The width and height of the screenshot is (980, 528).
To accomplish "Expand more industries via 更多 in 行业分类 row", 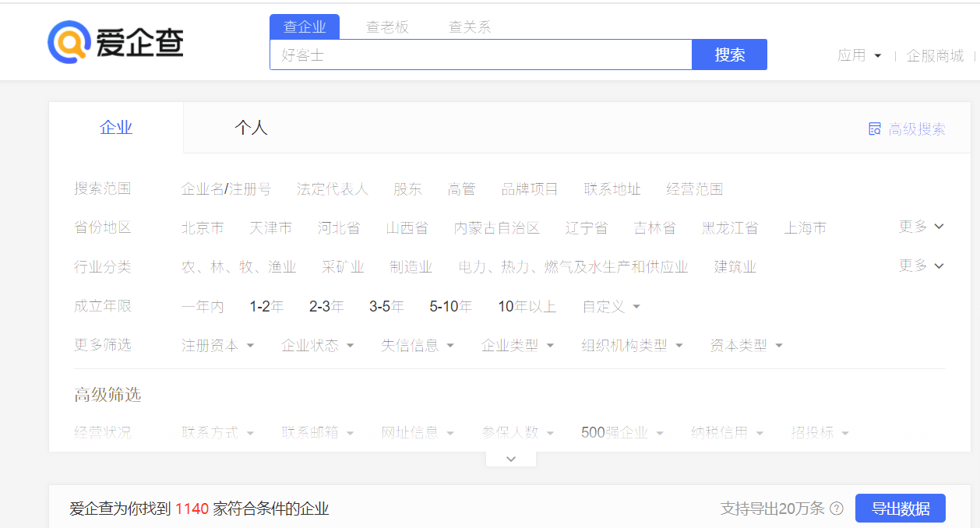I will click(x=921, y=266).
